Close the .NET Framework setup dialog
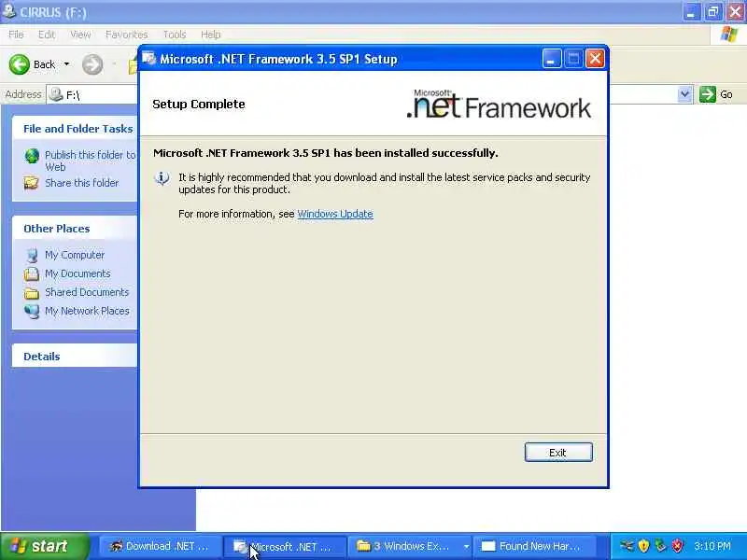 click(595, 59)
